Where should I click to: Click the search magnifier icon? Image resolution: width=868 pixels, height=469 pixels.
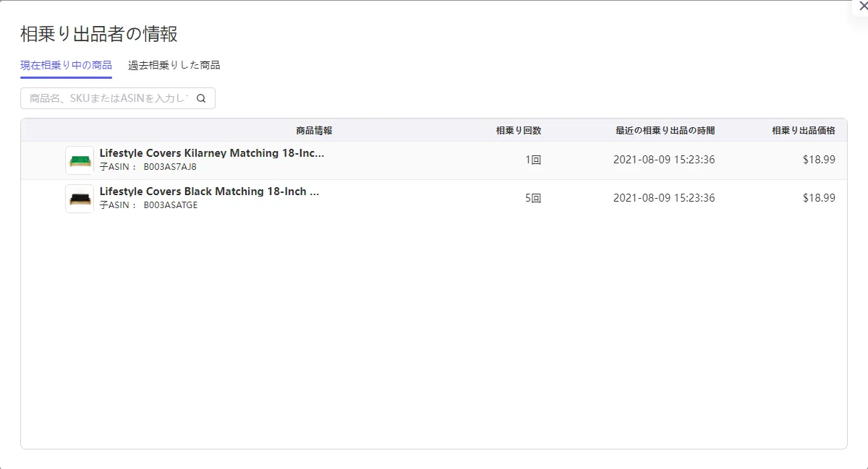(202, 98)
